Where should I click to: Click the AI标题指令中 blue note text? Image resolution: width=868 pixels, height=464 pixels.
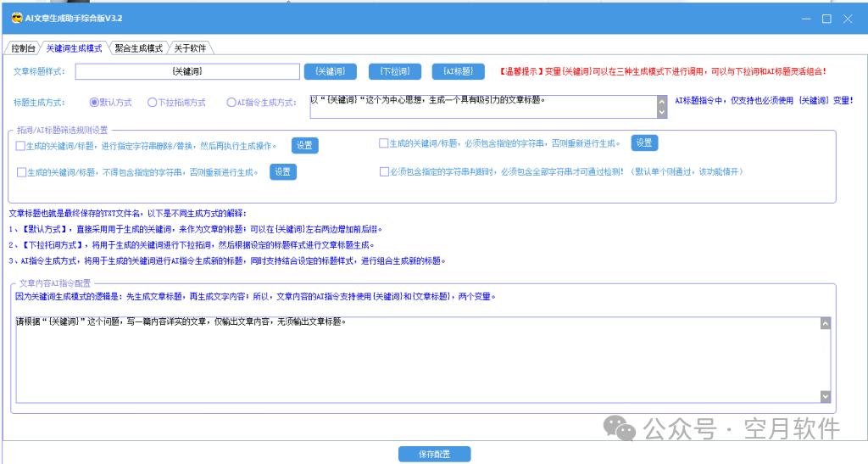[x=764, y=100]
